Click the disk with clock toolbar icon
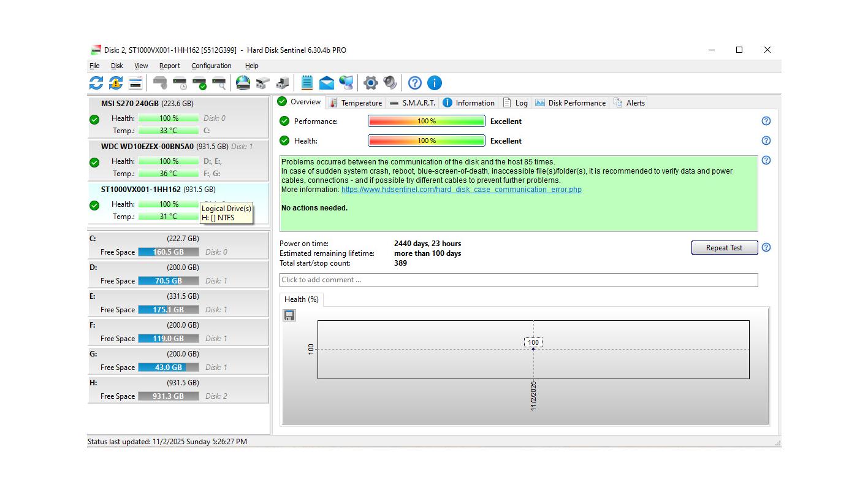This screenshot has height=489, width=868. (x=180, y=83)
